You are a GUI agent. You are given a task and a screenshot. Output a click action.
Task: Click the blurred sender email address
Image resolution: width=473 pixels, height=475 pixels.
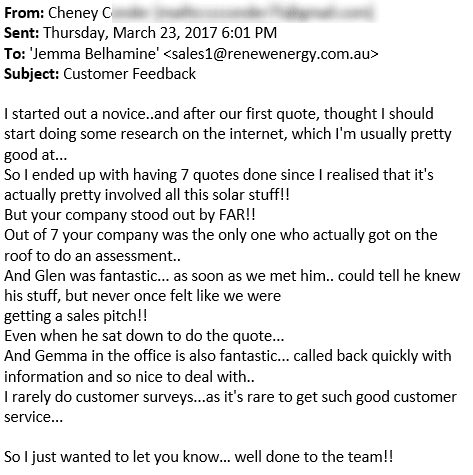pos(244,13)
